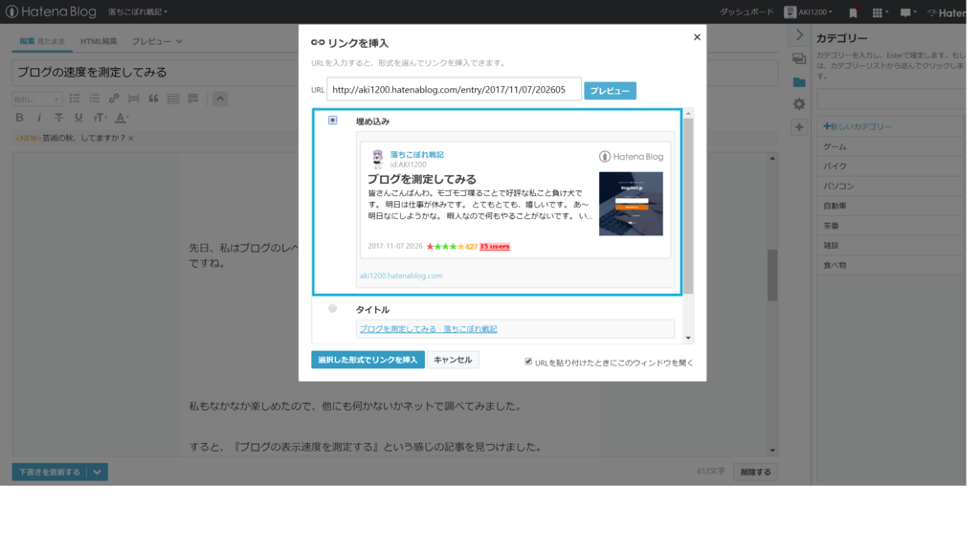Click the footnote icon
This screenshot has width=980, height=551.
point(193,99)
